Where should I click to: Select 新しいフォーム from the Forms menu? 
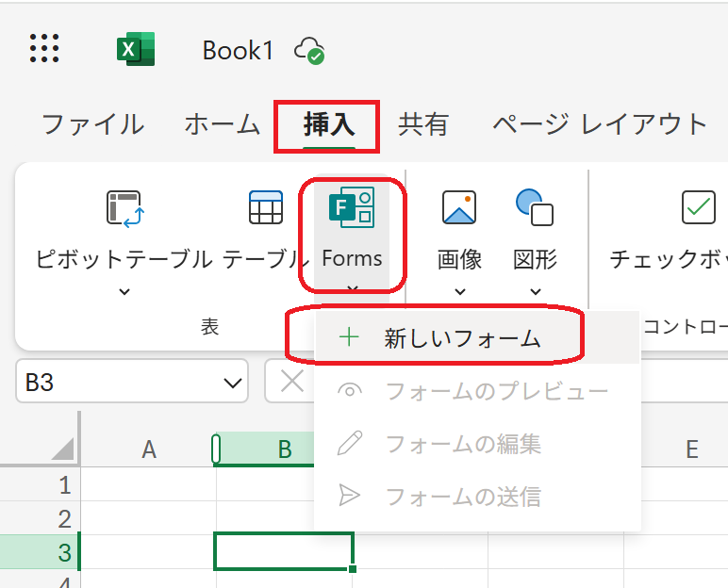pyautogui.click(x=462, y=338)
